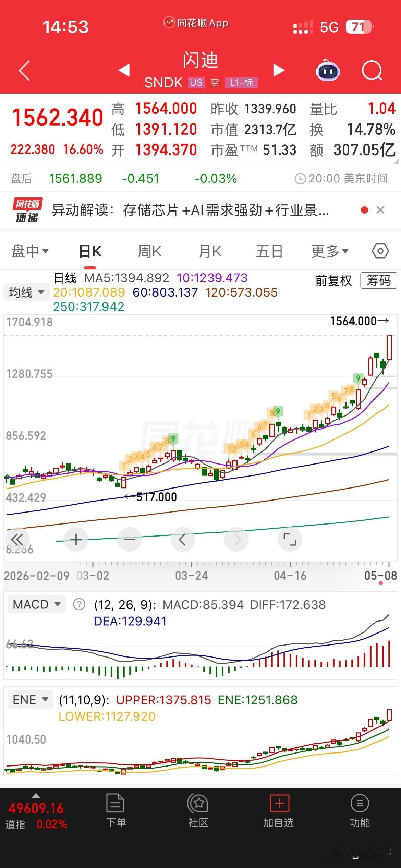This screenshot has width=401, height=868.
Task: Open MACD help question mark
Action: 79,604
